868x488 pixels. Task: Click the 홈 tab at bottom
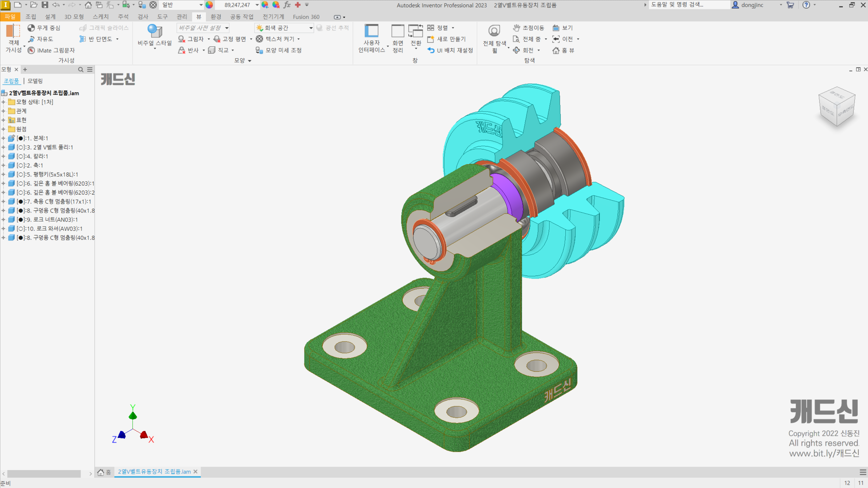coord(104,472)
